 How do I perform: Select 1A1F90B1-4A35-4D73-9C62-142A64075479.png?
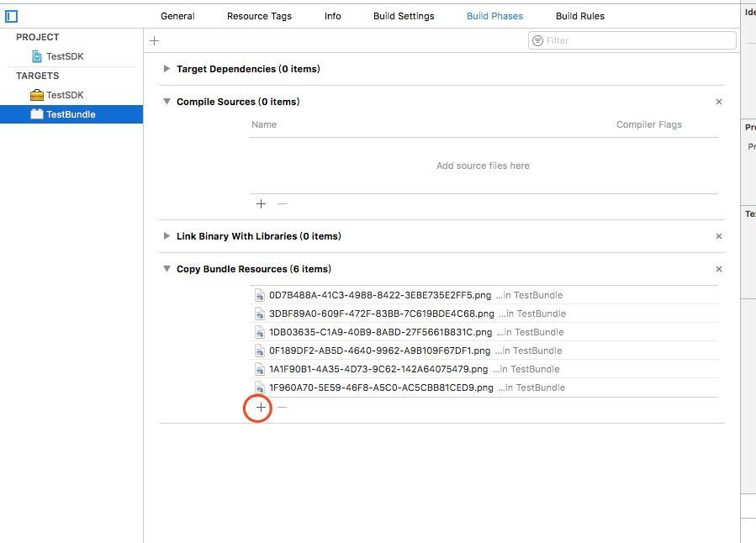point(484,369)
